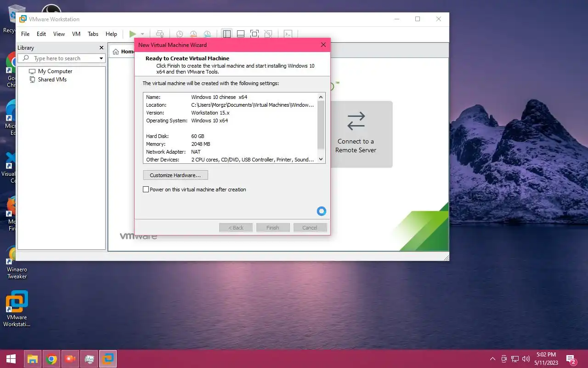This screenshot has width=588, height=368.
Task: Click the Customize Hardware button
Action: (x=175, y=175)
